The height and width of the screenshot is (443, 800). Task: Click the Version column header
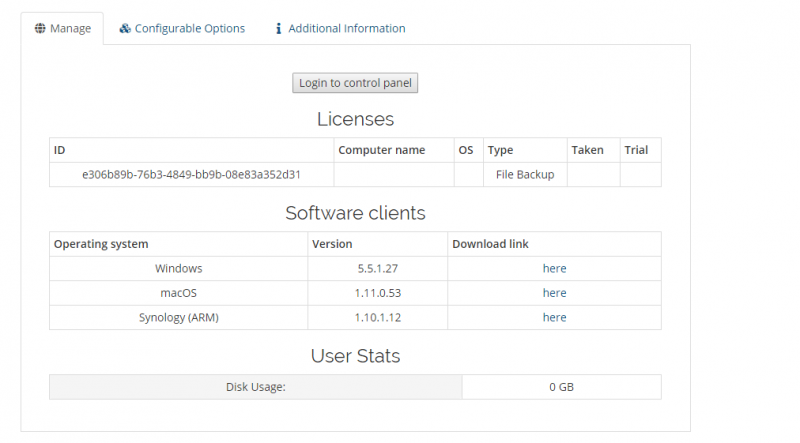pos(378,244)
